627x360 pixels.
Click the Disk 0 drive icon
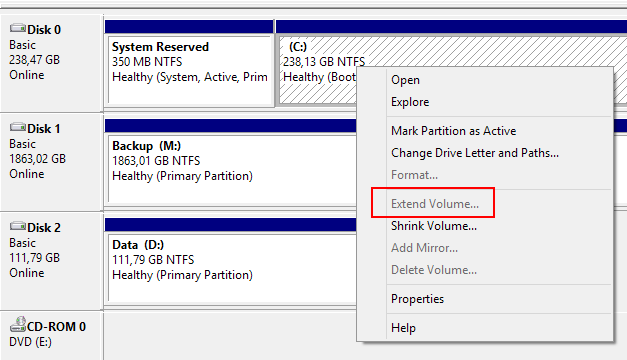click(x=17, y=28)
